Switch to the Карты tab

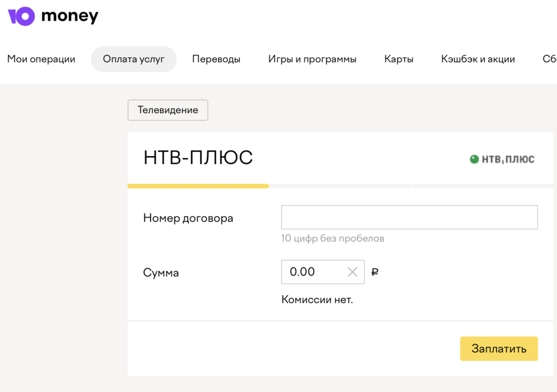tap(399, 59)
